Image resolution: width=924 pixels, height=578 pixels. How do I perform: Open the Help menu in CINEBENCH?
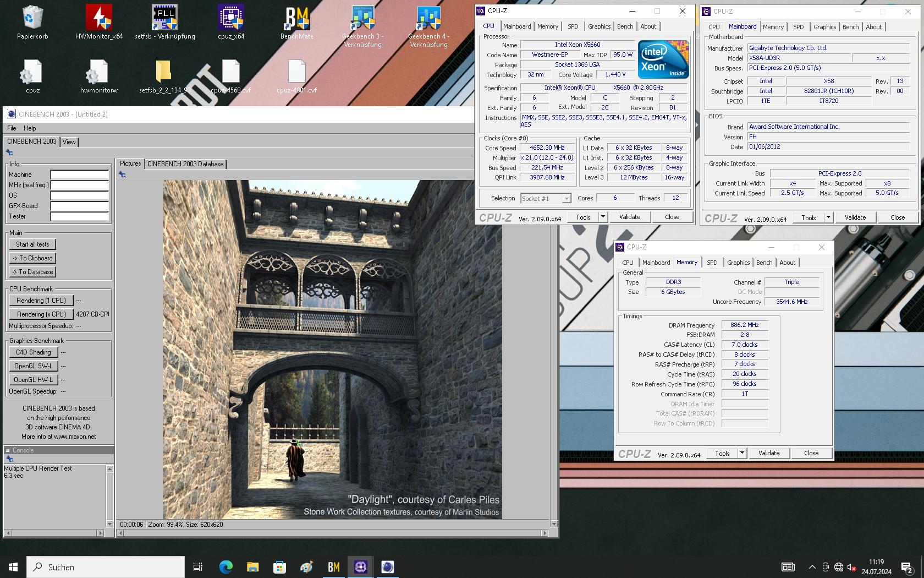pyautogui.click(x=30, y=128)
